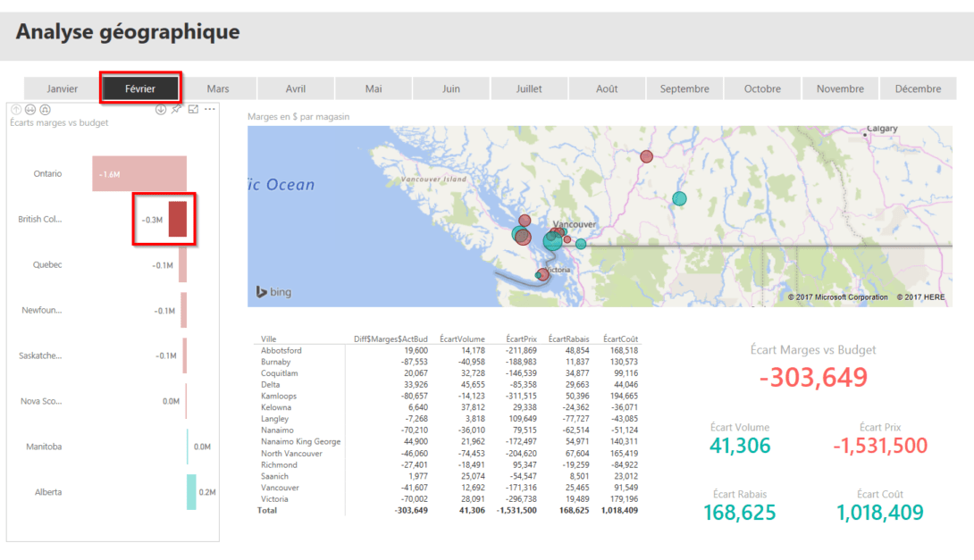The width and height of the screenshot is (974, 560).
Task: Pin the Écarts marges visual
Action: [175, 109]
